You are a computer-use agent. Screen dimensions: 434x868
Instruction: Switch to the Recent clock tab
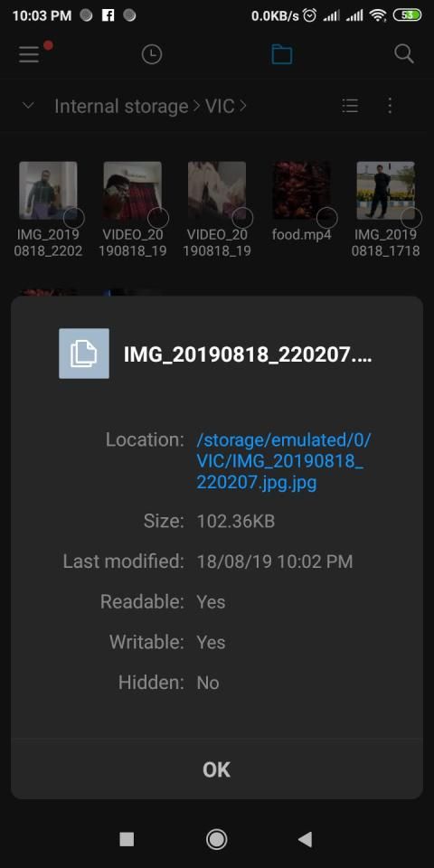(152, 54)
